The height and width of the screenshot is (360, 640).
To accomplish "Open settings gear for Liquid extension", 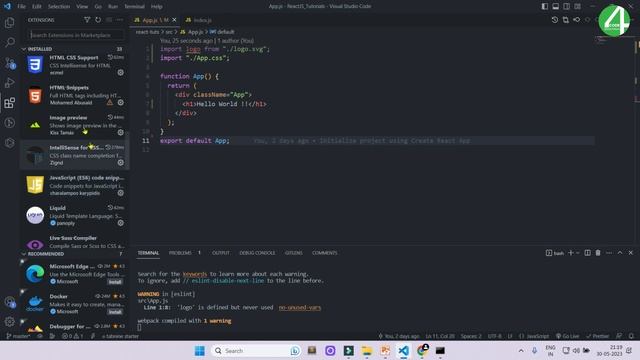I will tap(121, 223).
